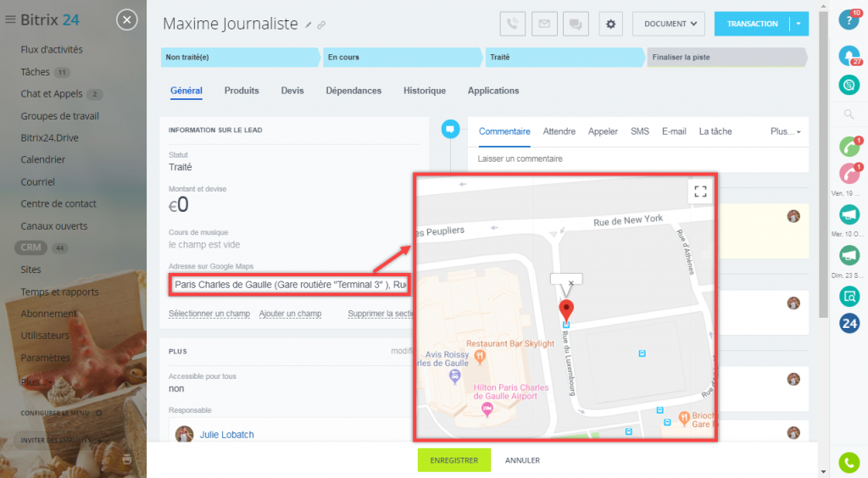Edit the lead title with the pencil icon
868x478 pixels.
(309, 25)
